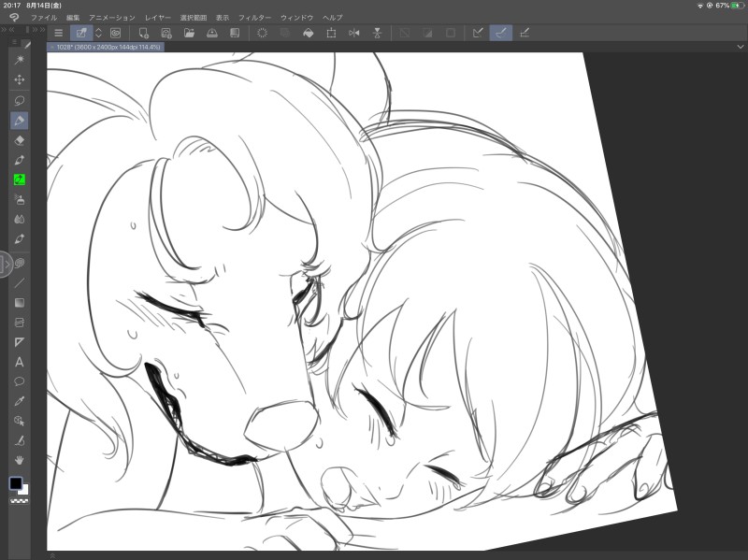Viewport: 748px width, 560px height.
Task: Expand the bottom-left double chevron
Action: 52,555
